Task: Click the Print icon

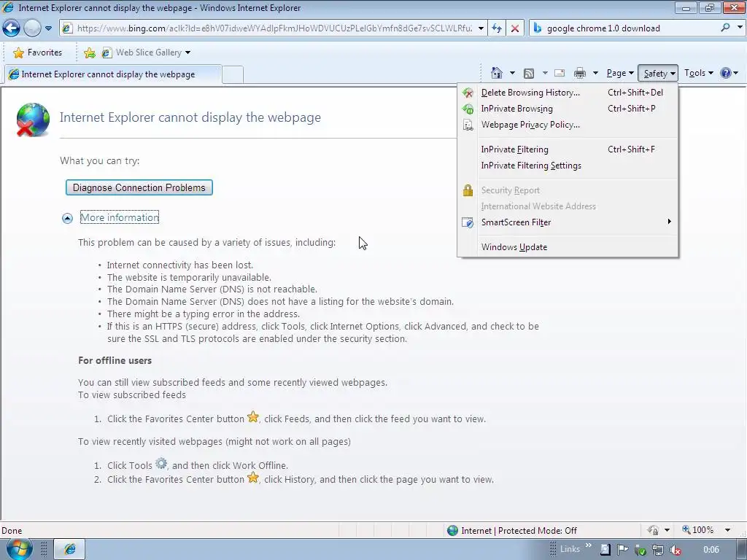Action: pyautogui.click(x=580, y=73)
